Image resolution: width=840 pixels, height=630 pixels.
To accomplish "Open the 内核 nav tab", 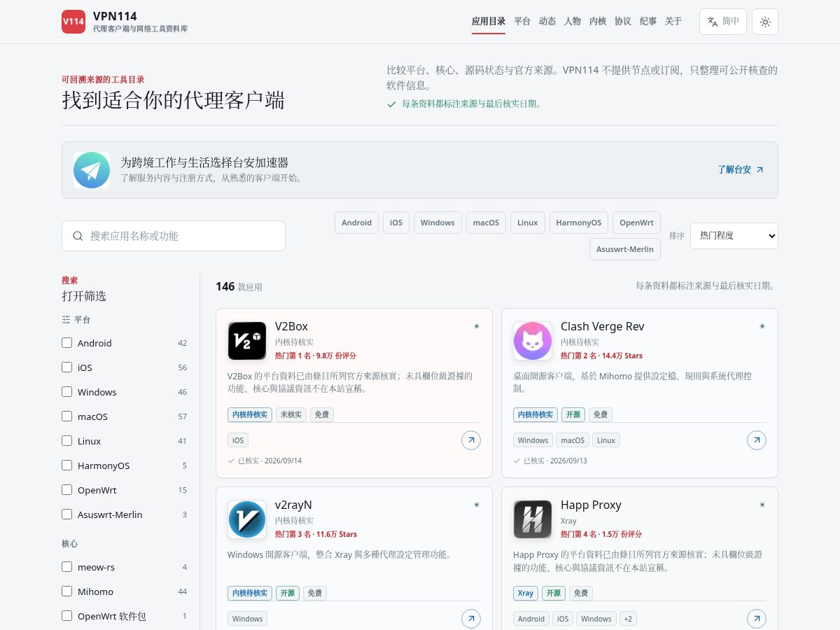I will (x=598, y=22).
